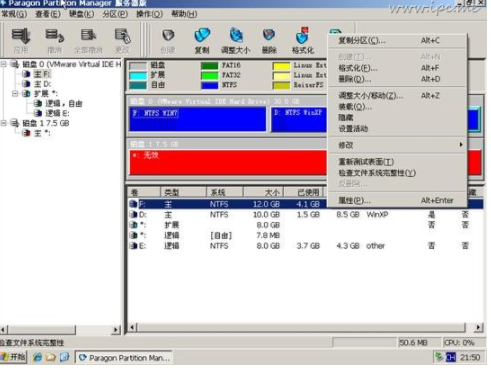
Task: Collapse the 扩展 *: tree node
Action: pos(15,94)
